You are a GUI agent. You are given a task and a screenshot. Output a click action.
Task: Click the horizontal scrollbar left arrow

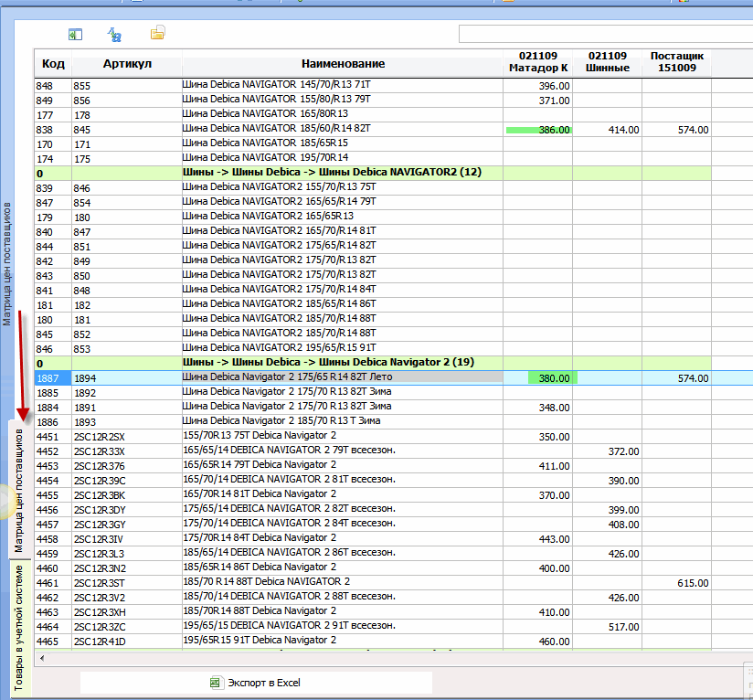(x=42, y=658)
